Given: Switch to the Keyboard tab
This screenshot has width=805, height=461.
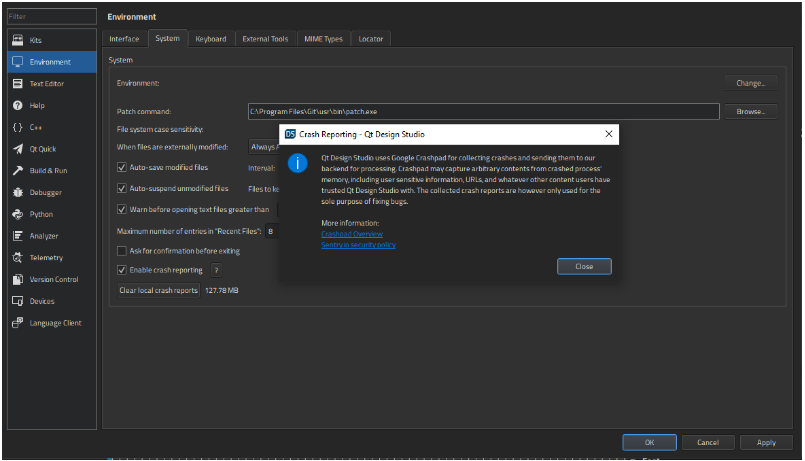Looking at the screenshot, I should [210, 39].
